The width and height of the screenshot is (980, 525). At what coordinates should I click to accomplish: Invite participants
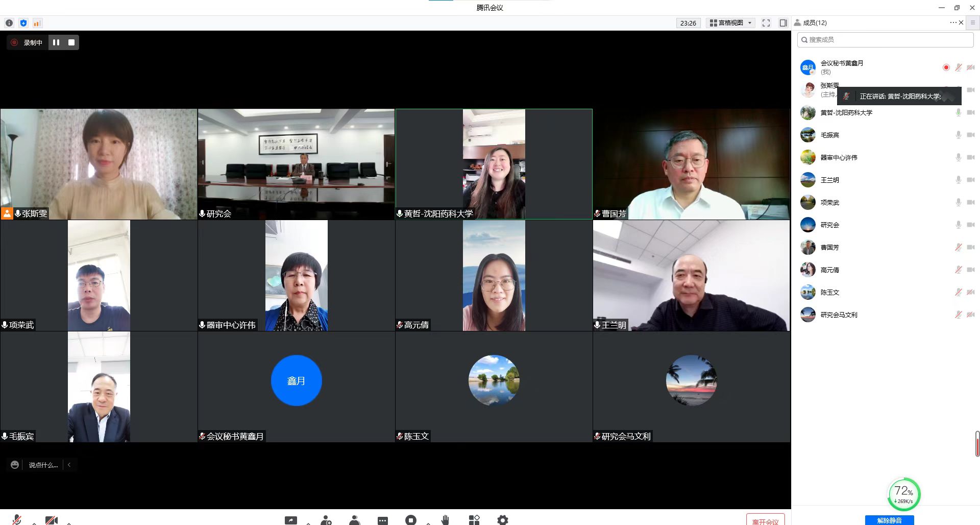pyautogui.click(x=326, y=520)
